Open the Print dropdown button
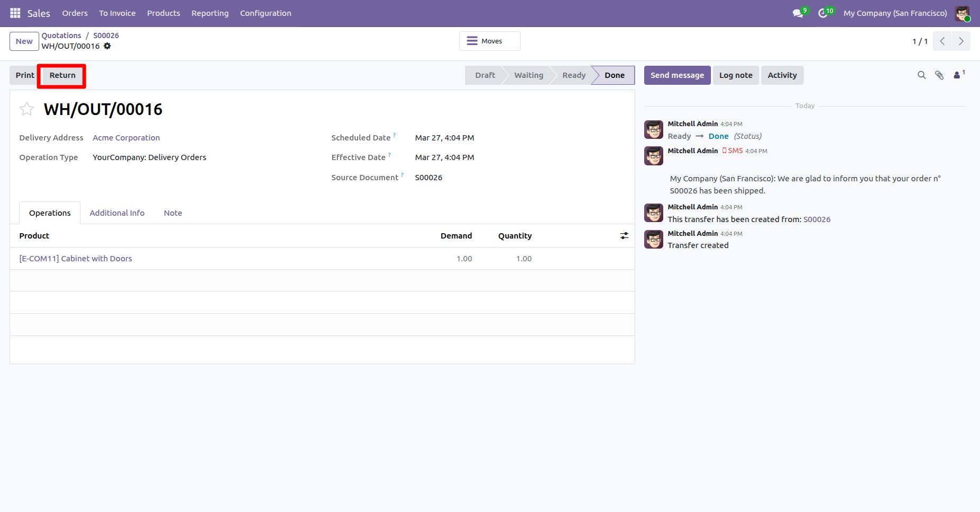Viewport: 980px width, 512px height. click(25, 75)
